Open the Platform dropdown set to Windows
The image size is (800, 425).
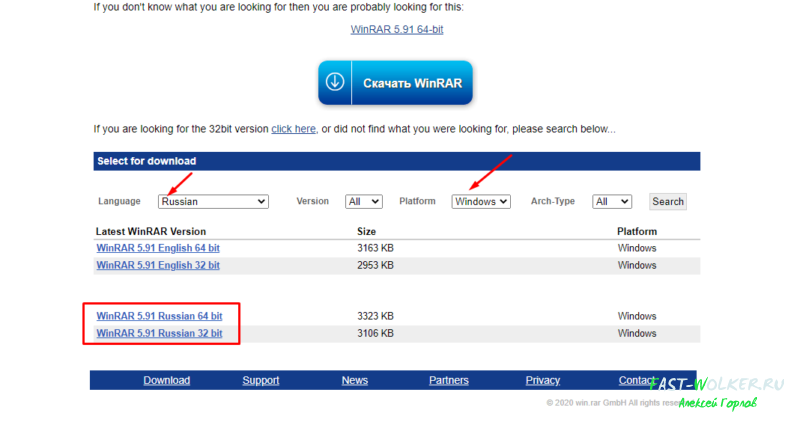tap(481, 202)
